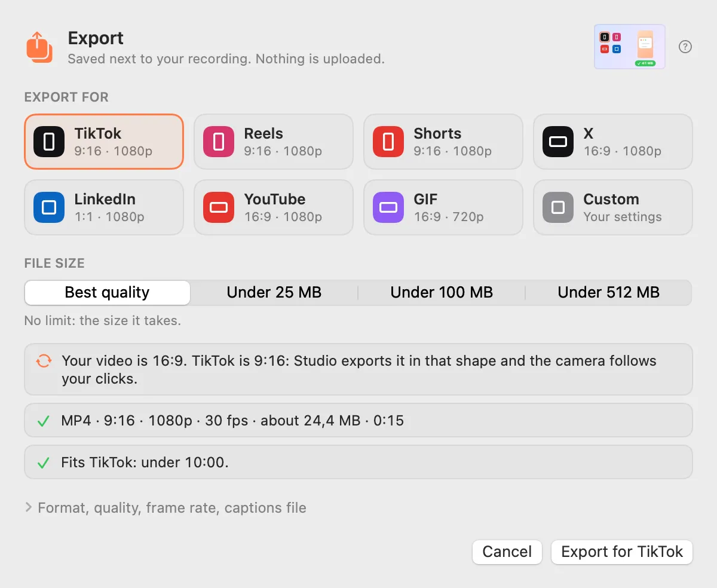Image resolution: width=717 pixels, height=588 pixels.
Task: Click 'Fits TikTok: under 10:00.' text
Action: 145,463
